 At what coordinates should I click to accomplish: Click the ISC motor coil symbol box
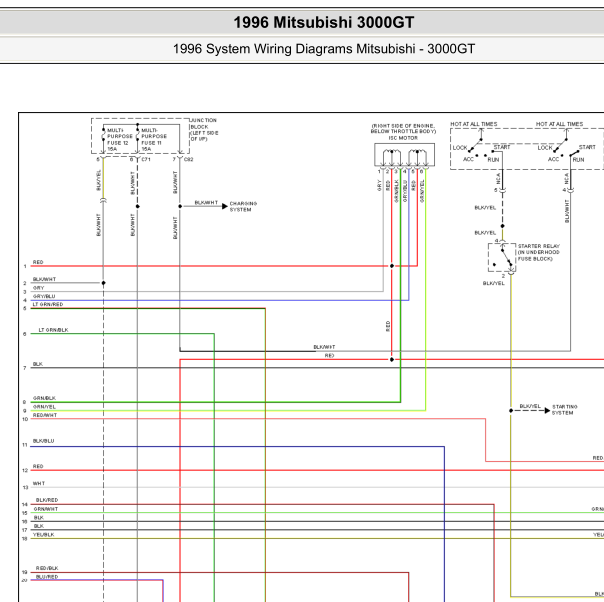[x=404, y=155]
